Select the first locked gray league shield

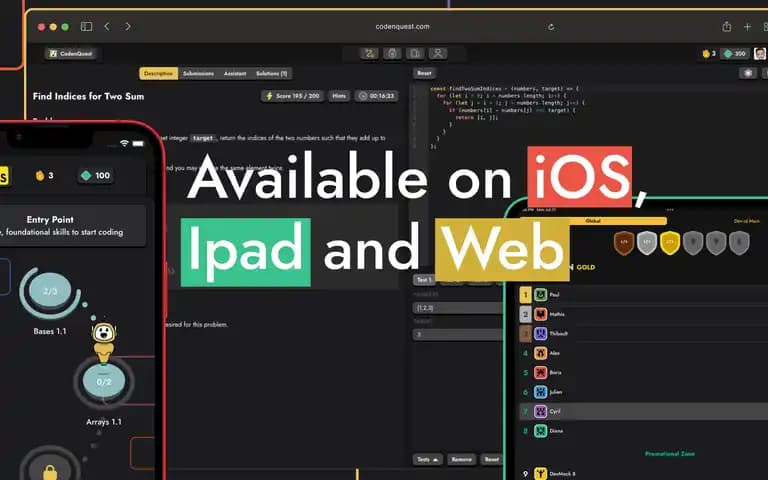click(x=693, y=242)
